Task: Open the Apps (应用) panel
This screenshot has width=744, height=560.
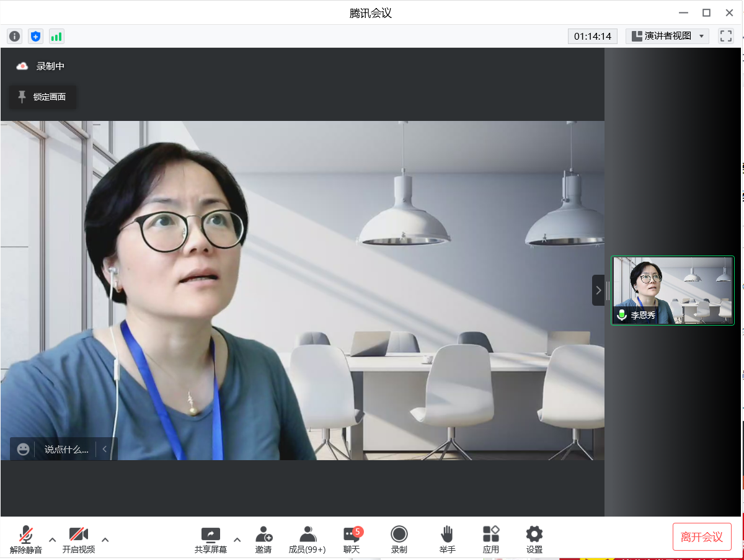Action: (x=491, y=540)
